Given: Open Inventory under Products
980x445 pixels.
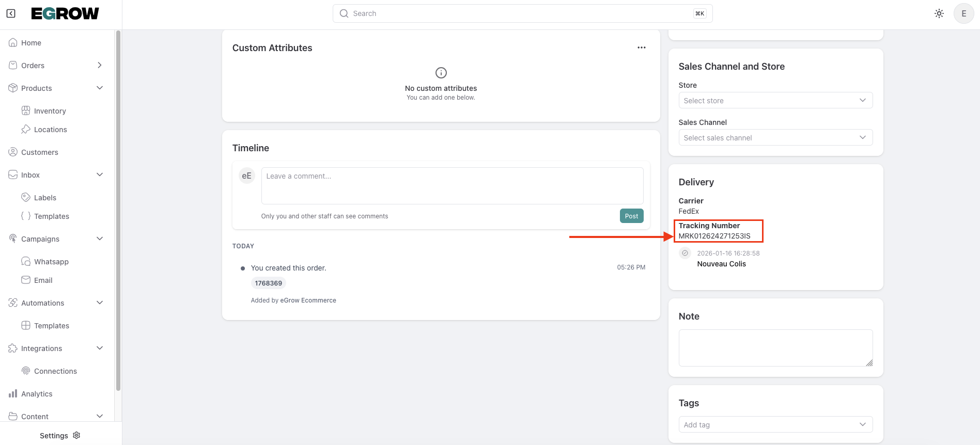Looking at the screenshot, I should point(50,111).
